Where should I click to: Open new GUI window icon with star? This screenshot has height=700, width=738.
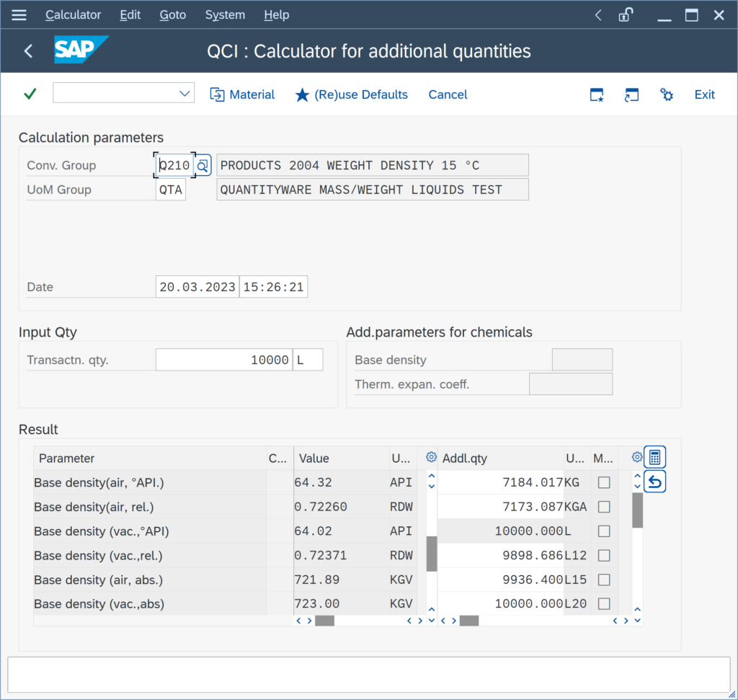click(x=597, y=94)
